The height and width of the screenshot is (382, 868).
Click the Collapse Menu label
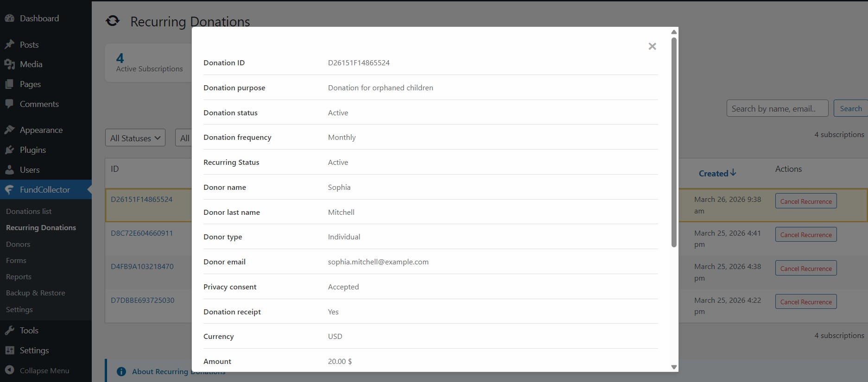click(x=44, y=371)
